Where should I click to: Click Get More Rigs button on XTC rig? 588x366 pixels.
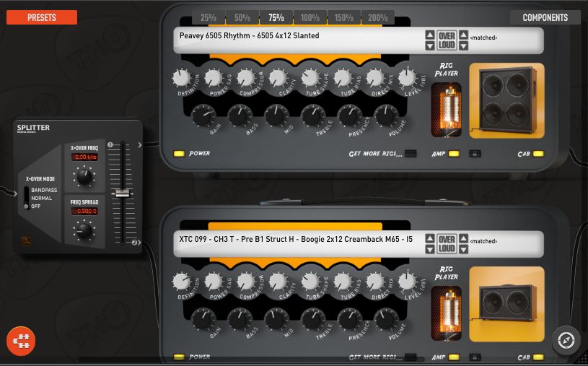pyautogui.click(x=411, y=357)
